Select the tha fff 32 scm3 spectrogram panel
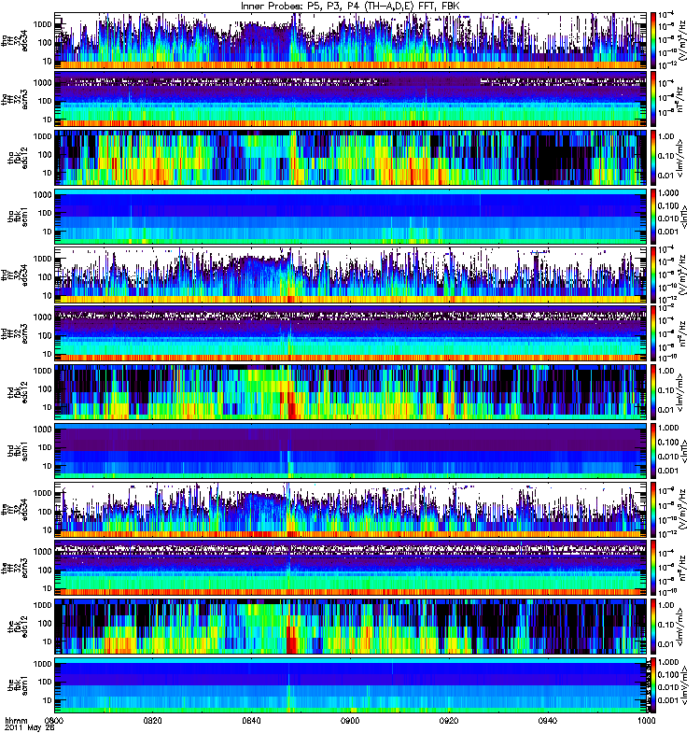Screen dimensions: 700x747 click(351, 99)
